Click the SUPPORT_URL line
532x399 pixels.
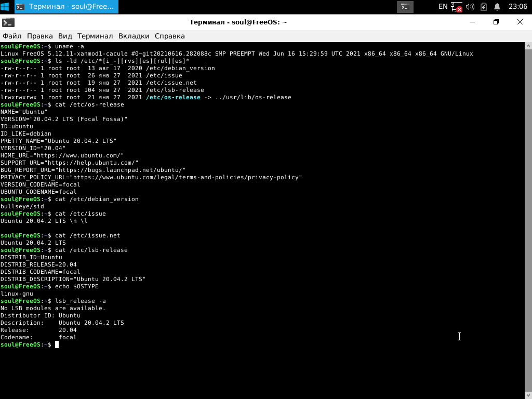click(69, 163)
